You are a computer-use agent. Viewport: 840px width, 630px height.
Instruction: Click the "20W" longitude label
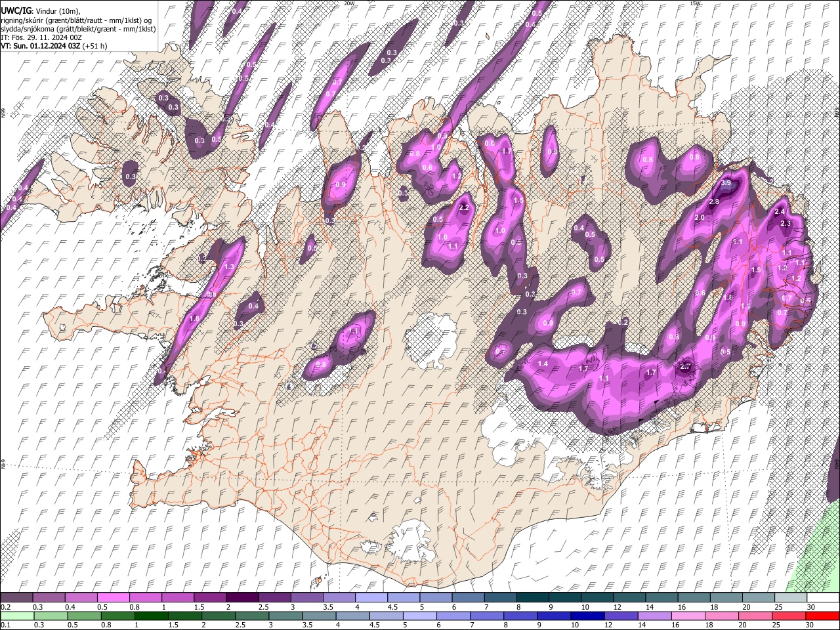click(x=349, y=3)
